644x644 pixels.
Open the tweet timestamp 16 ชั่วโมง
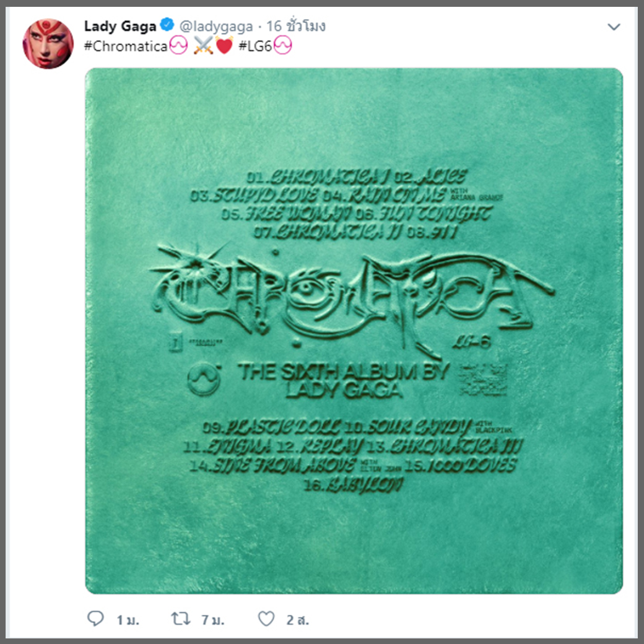click(x=296, y=26)
